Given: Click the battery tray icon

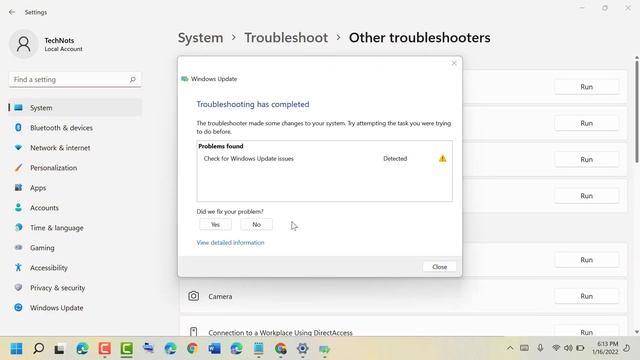Looking at the screenshot, I should pyautogui.click(x=580, y=348).
